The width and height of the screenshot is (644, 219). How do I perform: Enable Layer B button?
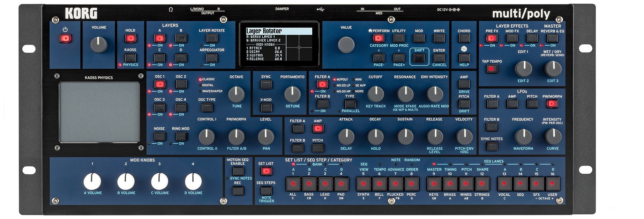(181, 38)
